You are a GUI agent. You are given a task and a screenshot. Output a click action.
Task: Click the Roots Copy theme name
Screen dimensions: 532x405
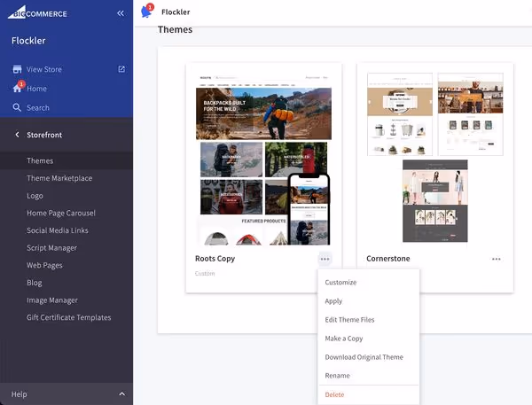coord(215,259)
